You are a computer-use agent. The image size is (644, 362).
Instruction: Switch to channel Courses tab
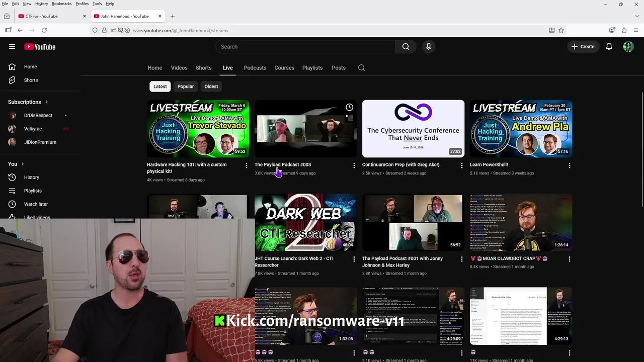coord(284,68)
